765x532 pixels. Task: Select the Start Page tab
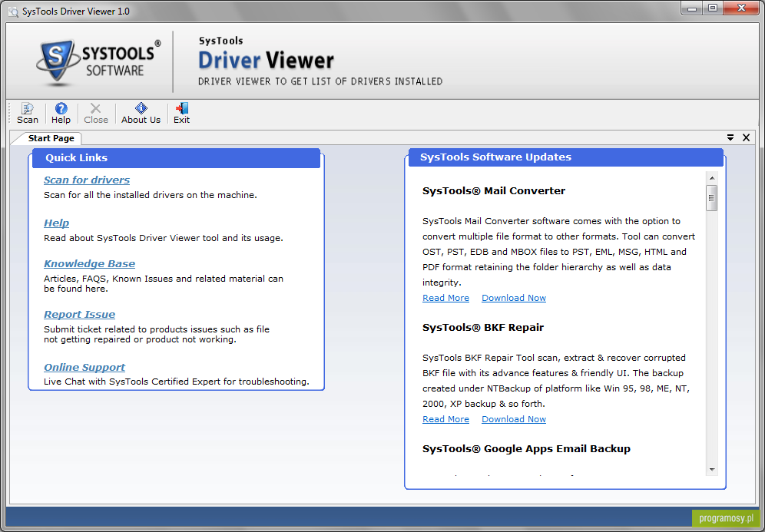coord(51,138)
